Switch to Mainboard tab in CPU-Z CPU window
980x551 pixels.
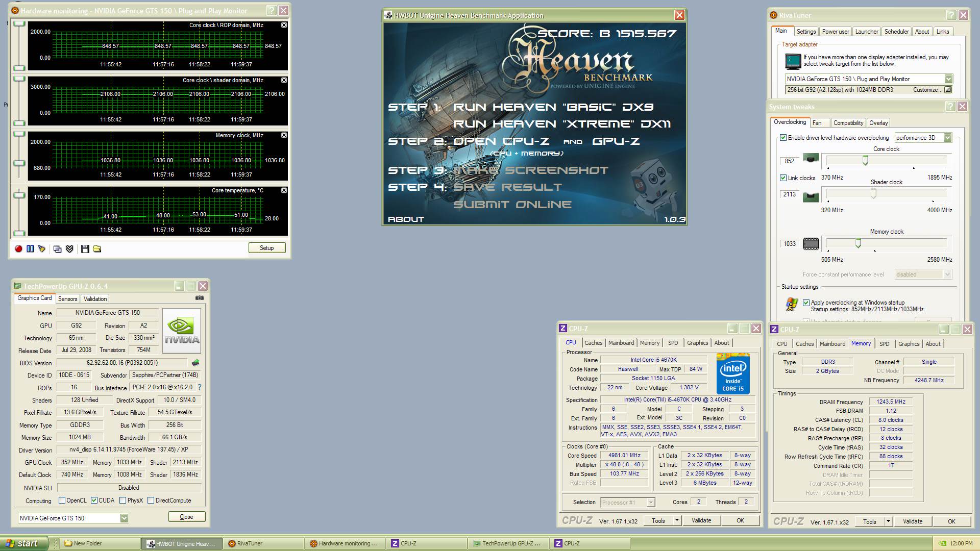[621, 343]
